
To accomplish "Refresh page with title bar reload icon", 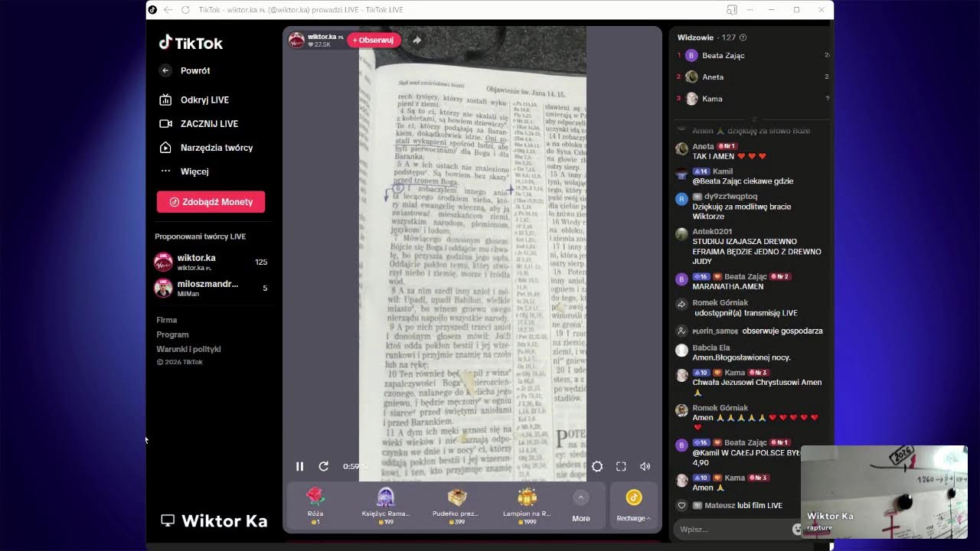I will coord(185,10).
